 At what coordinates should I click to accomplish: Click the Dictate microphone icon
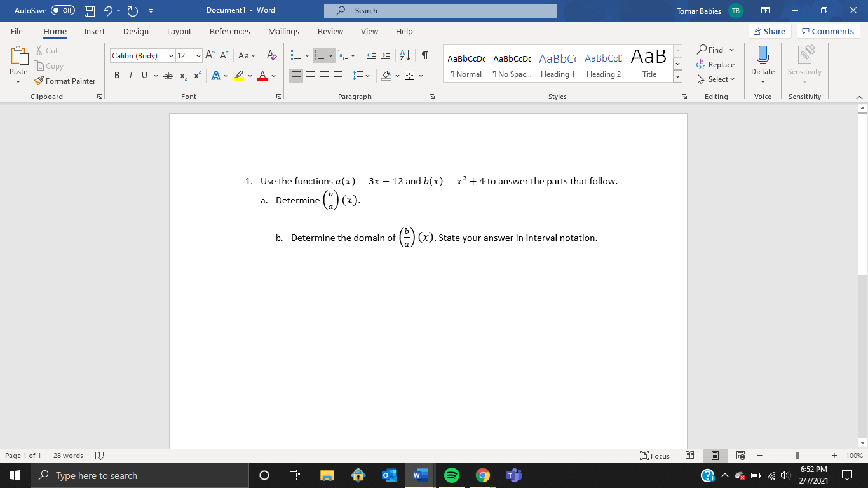[x=763, y=55]
